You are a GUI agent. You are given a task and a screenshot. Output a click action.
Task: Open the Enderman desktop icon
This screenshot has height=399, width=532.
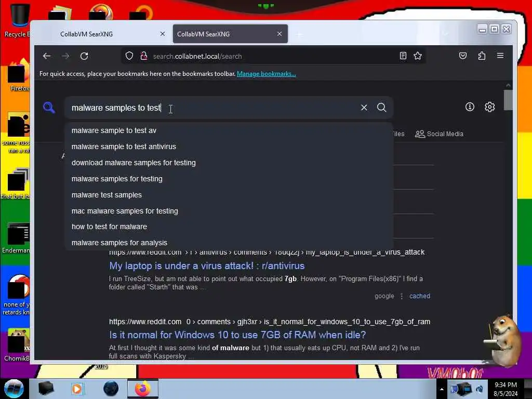click(16, 237)
